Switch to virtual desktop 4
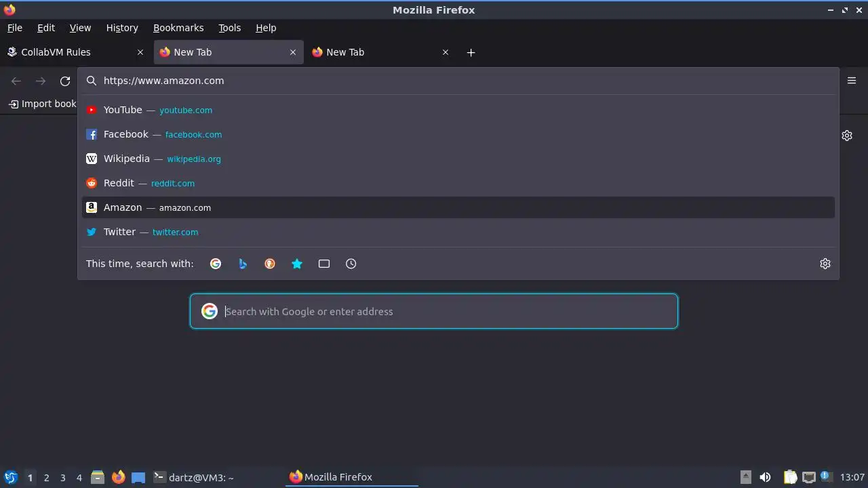This screenshot has width=868, height=488. coord(79,477)
